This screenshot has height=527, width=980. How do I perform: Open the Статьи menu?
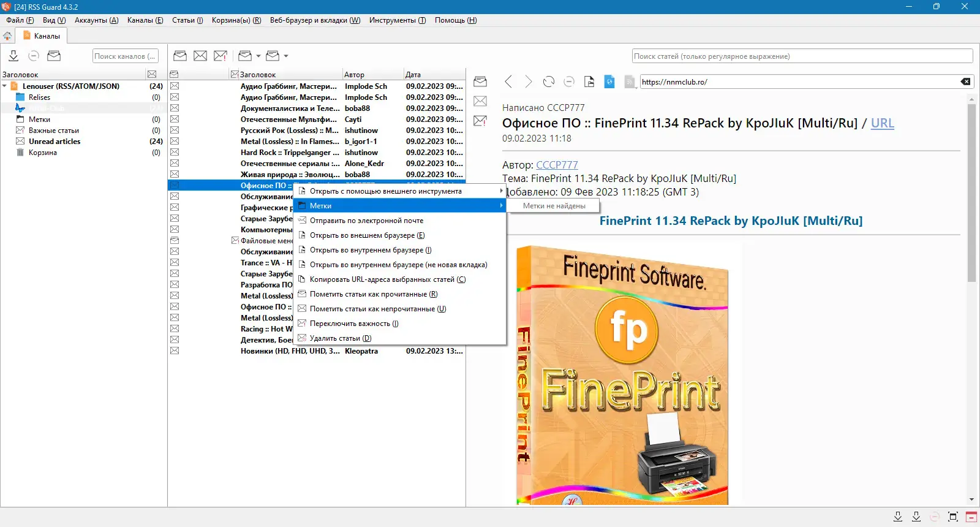[187, 20]
